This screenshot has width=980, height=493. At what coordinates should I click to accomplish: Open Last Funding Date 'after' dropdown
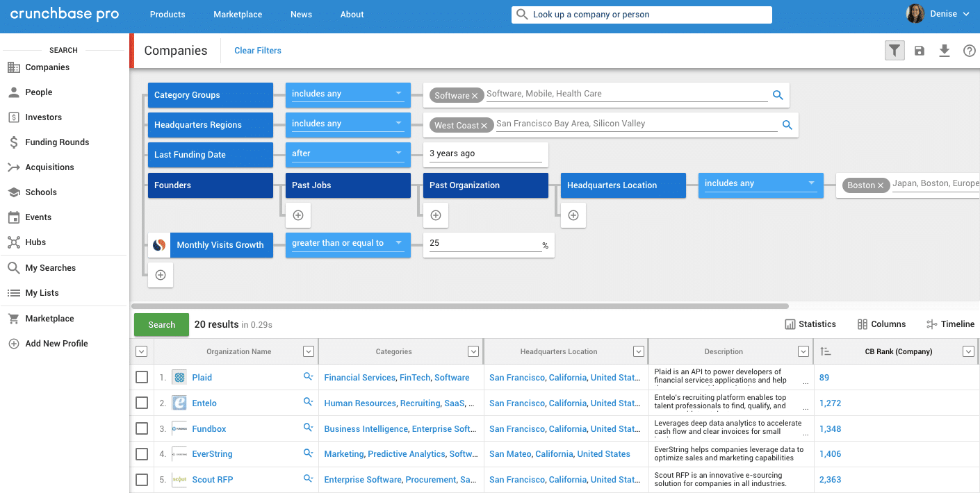348,155
